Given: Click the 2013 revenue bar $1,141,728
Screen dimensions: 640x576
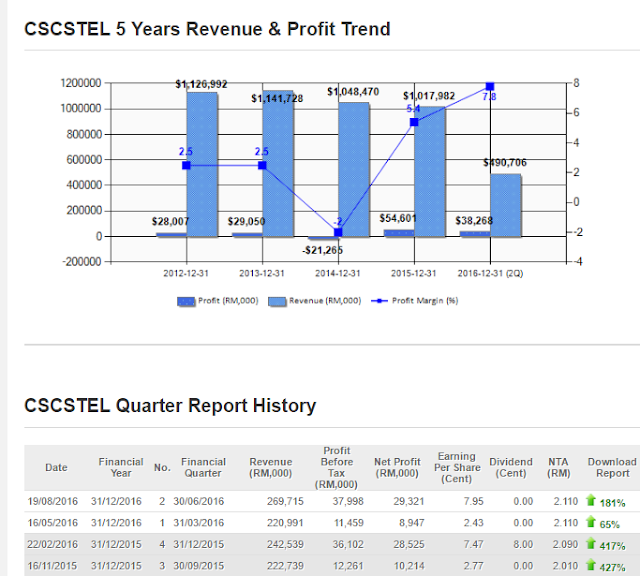Looking at the screenshot, I should (278, 164).
